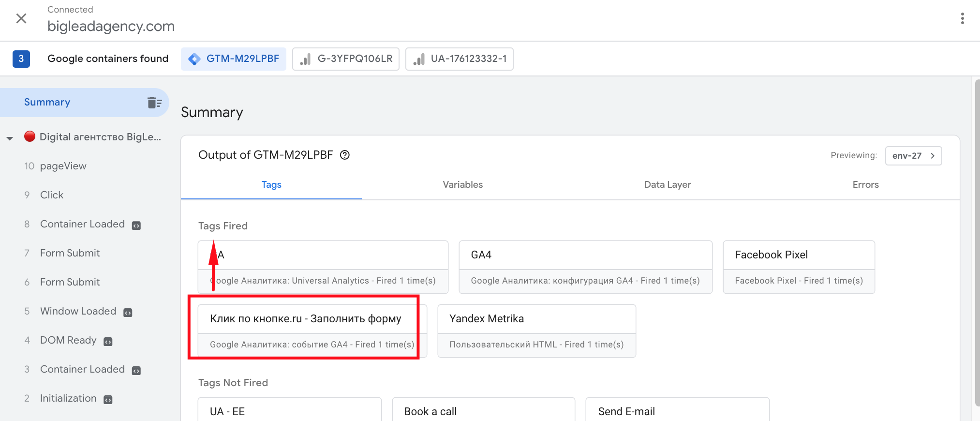This screenshot has width=980, height=421.
Task: Select the G-3YFPQ106LR analytics container
Action: (x=346, y=59)
